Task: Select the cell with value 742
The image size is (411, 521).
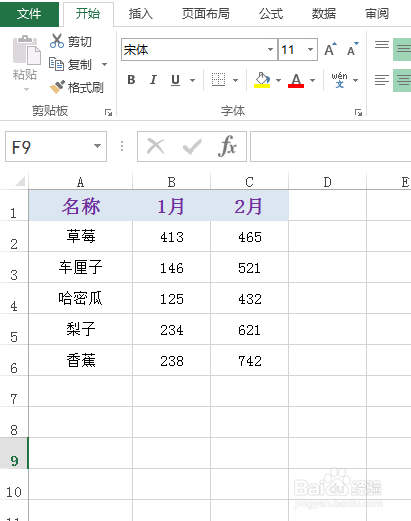Action: tap(249, 360)
